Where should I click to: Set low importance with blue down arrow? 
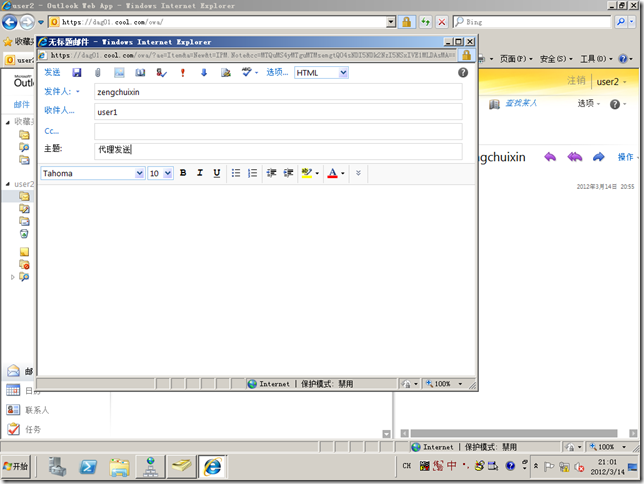(x=204, y=72)
